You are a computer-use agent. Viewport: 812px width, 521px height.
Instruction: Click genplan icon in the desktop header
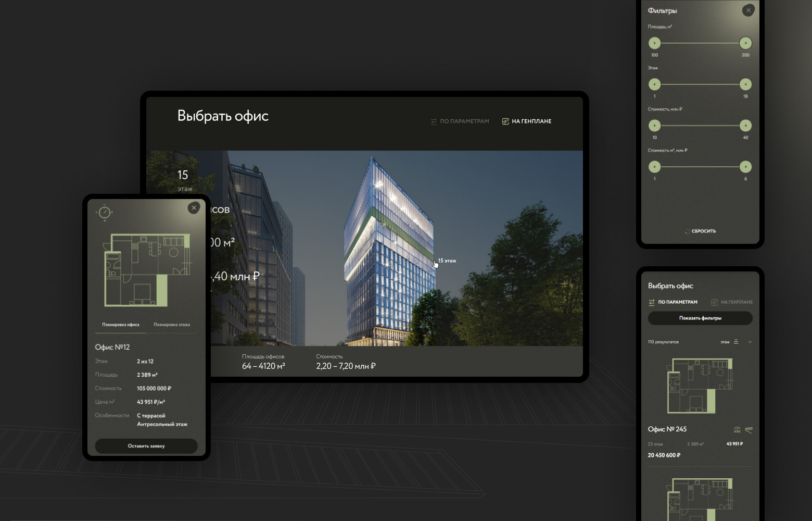click(x=505, y=121)
